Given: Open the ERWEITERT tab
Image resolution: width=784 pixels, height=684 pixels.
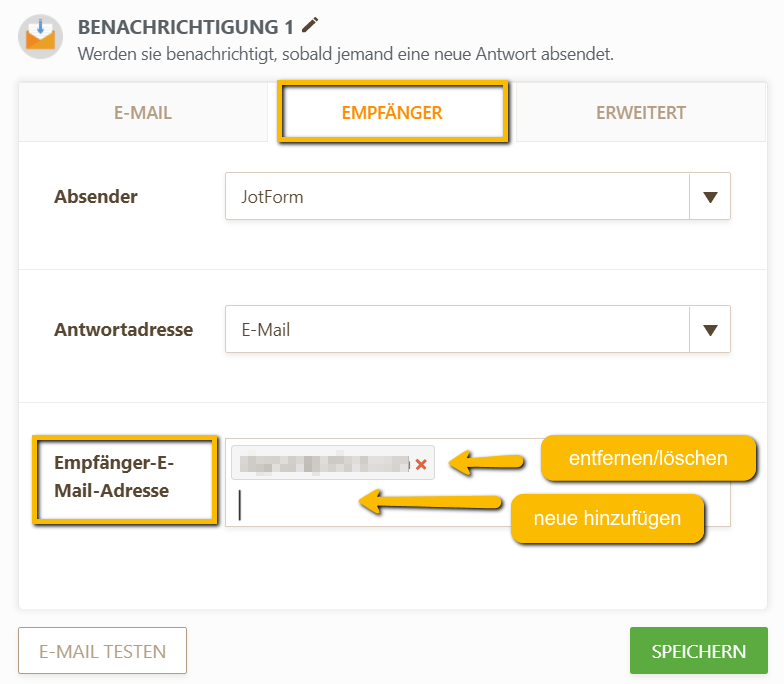Looking at the screenshot, I should pyautogui.click(x=640, y=112).
